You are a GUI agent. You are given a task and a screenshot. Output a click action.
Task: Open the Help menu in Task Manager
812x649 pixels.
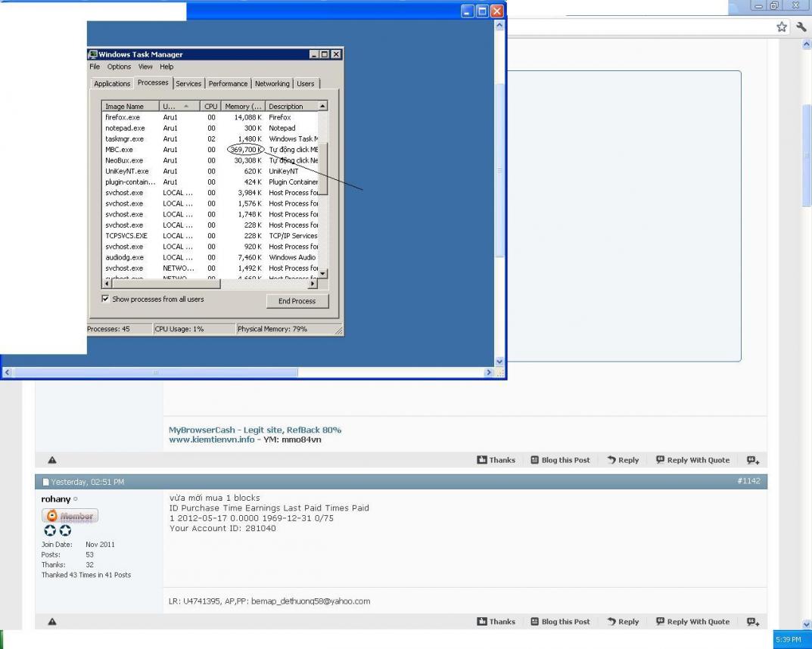point(166,67)
